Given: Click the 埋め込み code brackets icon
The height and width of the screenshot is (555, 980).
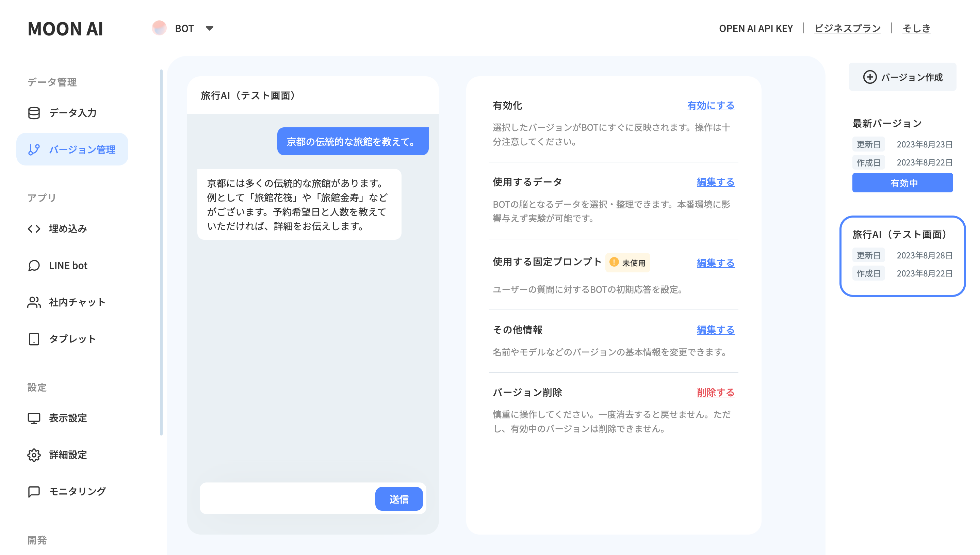Looking at the screenshot, I should point(34,228).
